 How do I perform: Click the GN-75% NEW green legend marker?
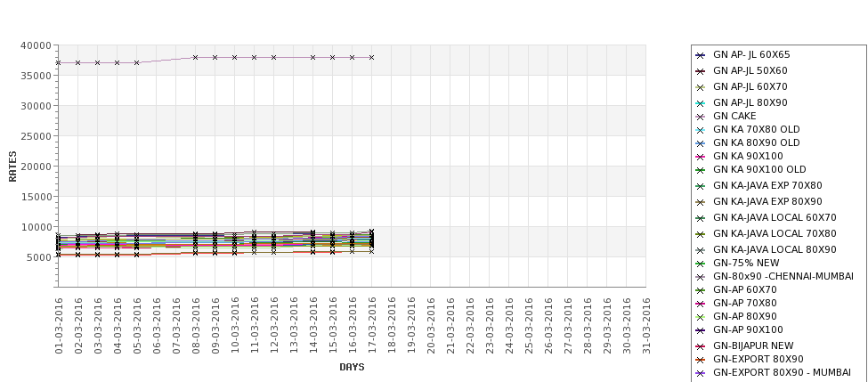click(701, 264)
